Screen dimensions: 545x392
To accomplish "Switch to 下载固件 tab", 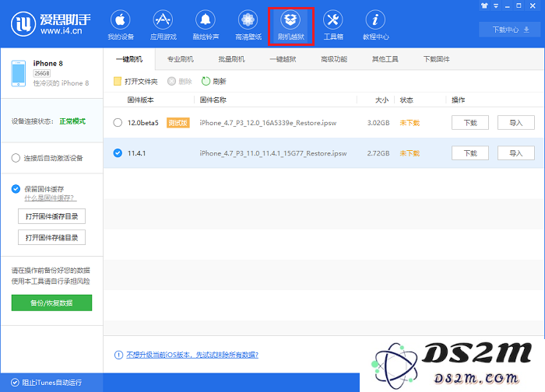I will pyautogui.click(x=437, y=59).
